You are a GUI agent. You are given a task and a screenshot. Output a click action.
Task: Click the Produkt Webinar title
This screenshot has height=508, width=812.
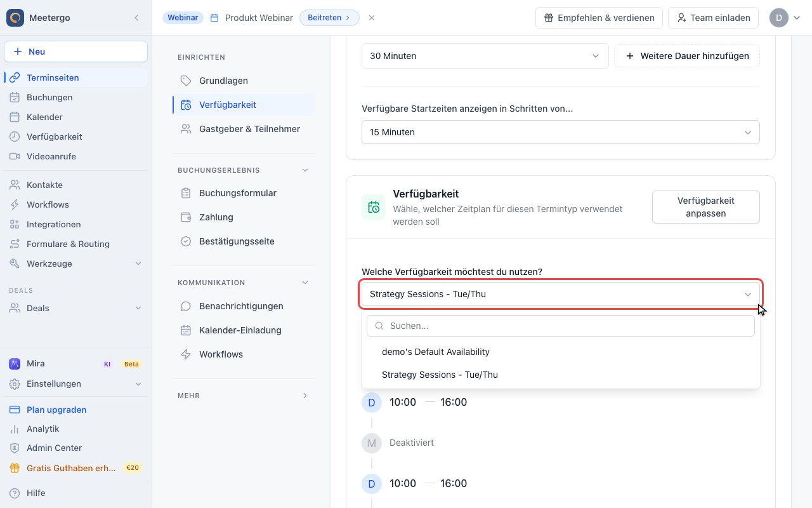tap(259, 18)
